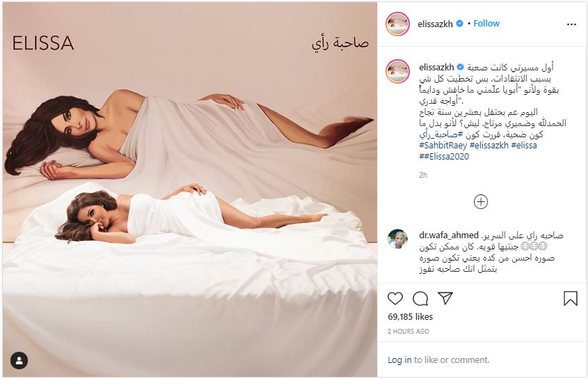Like the post with the heart icon
588x379 pixels.
tap(395, 299)
